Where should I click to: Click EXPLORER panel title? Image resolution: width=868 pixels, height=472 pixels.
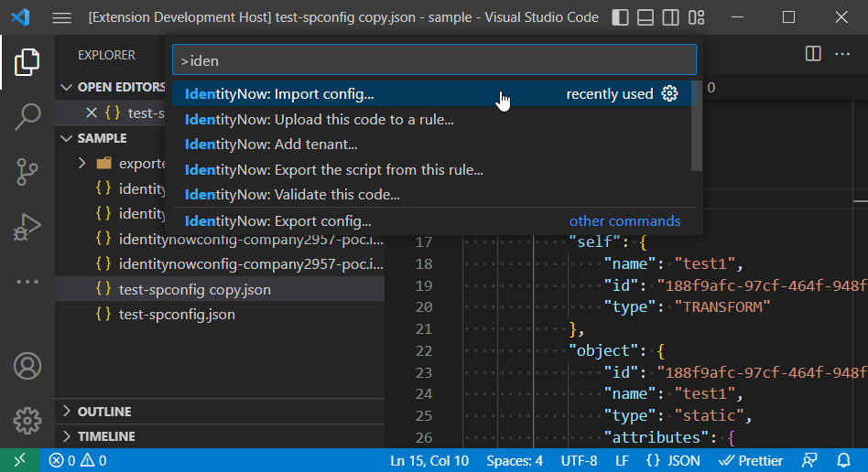click(x=106, y=55)
